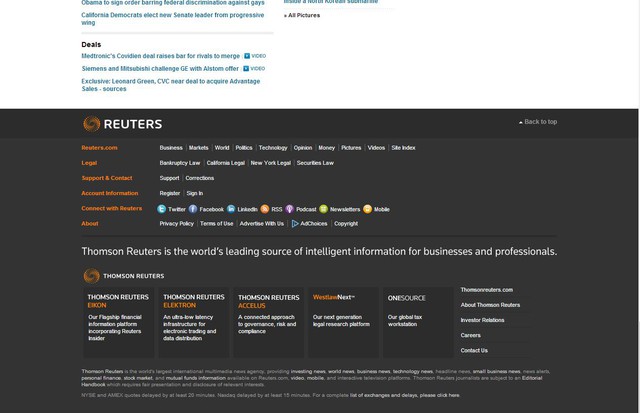Jump back to top of page
The height and width of the screenshot is (413, 640).
(538, 122)
